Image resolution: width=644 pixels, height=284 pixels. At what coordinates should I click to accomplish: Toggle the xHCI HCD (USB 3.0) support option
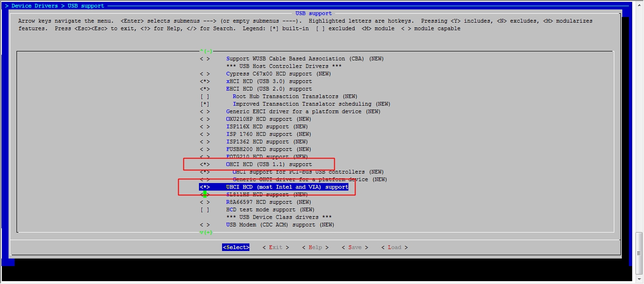click(x=205, y=81)
